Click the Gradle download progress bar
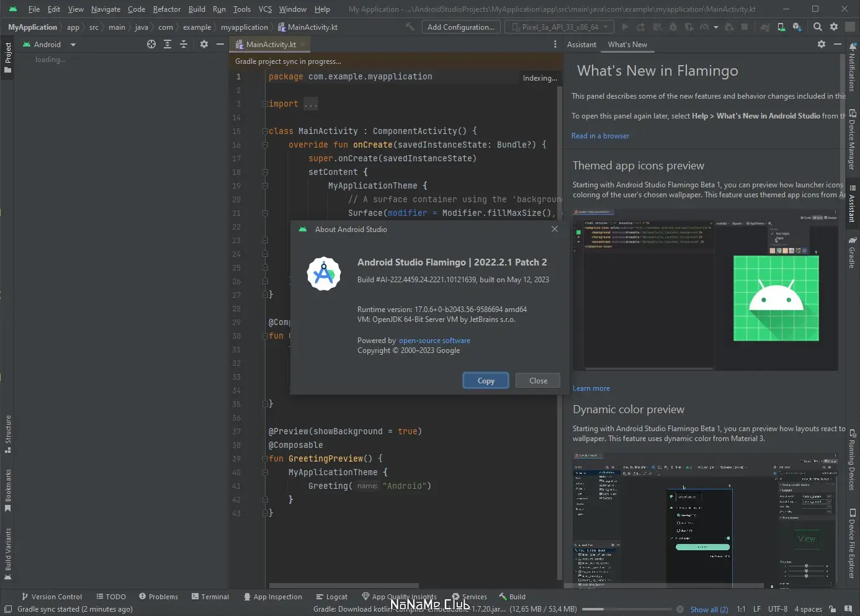The height and width of the screenshot is (616, 860). pos(626,609)
